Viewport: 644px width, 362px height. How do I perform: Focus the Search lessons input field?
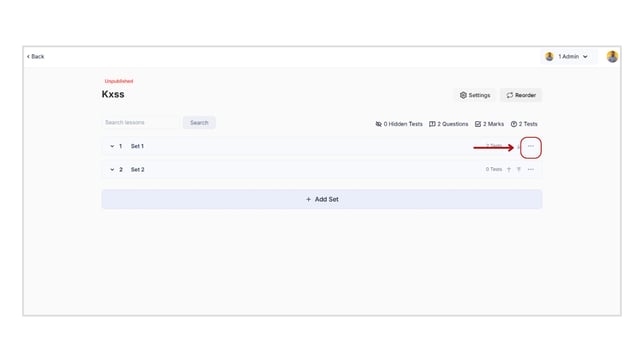[x=140, y=122]
